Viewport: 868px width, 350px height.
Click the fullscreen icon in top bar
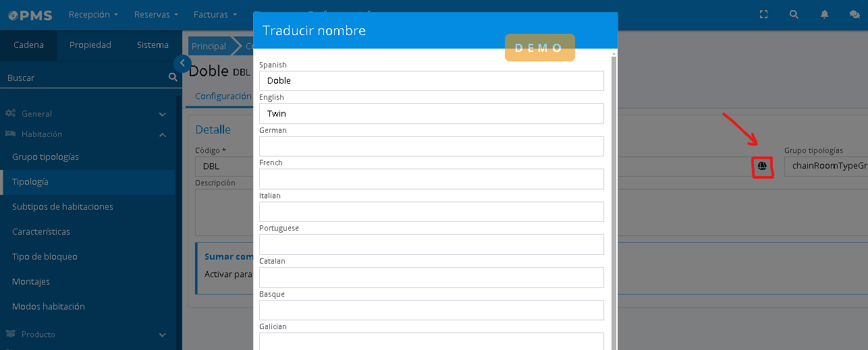764,14
